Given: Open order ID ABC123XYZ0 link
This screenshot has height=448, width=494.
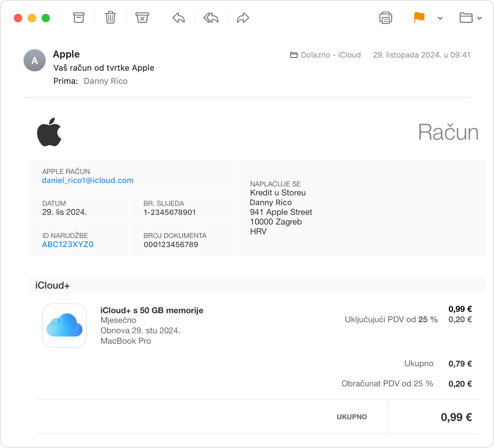Looking at the screenshot, I should (x=68, y=244).
